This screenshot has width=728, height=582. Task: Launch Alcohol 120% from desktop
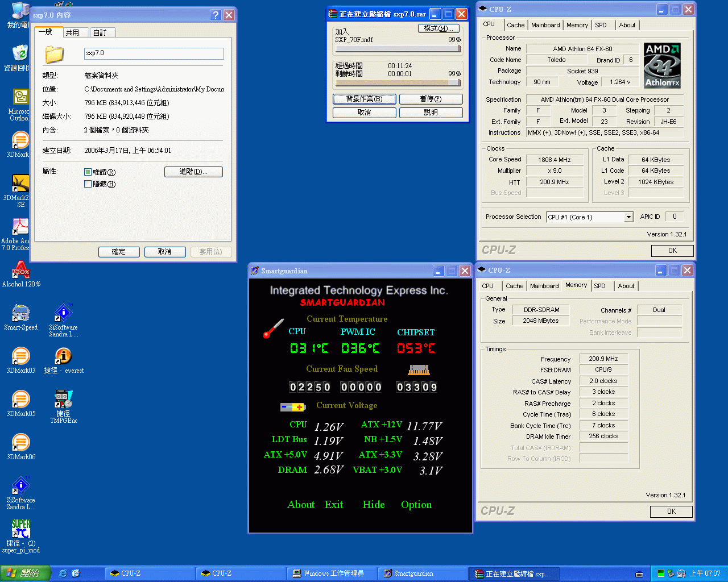(21, 269)
